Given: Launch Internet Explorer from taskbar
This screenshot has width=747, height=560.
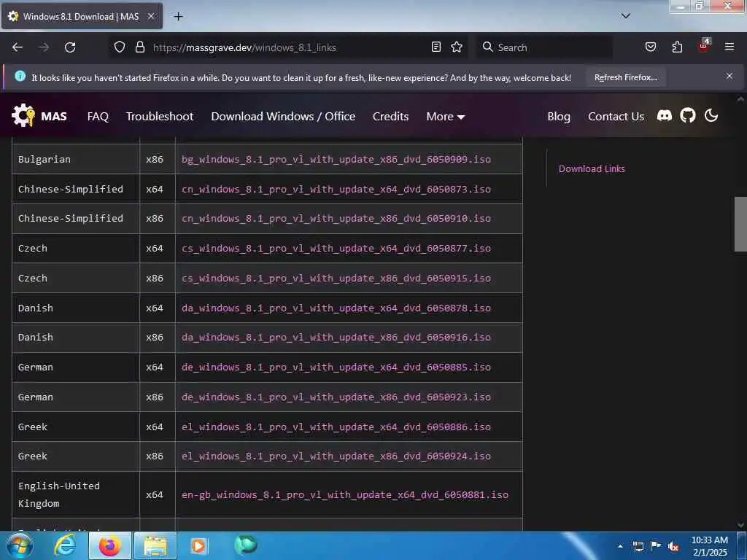Looking at the screenshot, I should [x=65, y=545].
